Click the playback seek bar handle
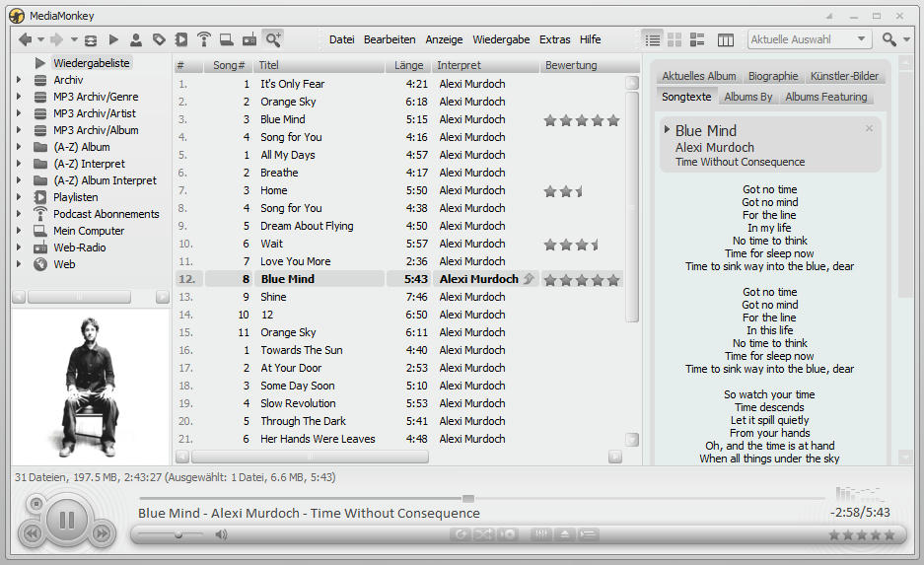 click(x=467, y=498)
